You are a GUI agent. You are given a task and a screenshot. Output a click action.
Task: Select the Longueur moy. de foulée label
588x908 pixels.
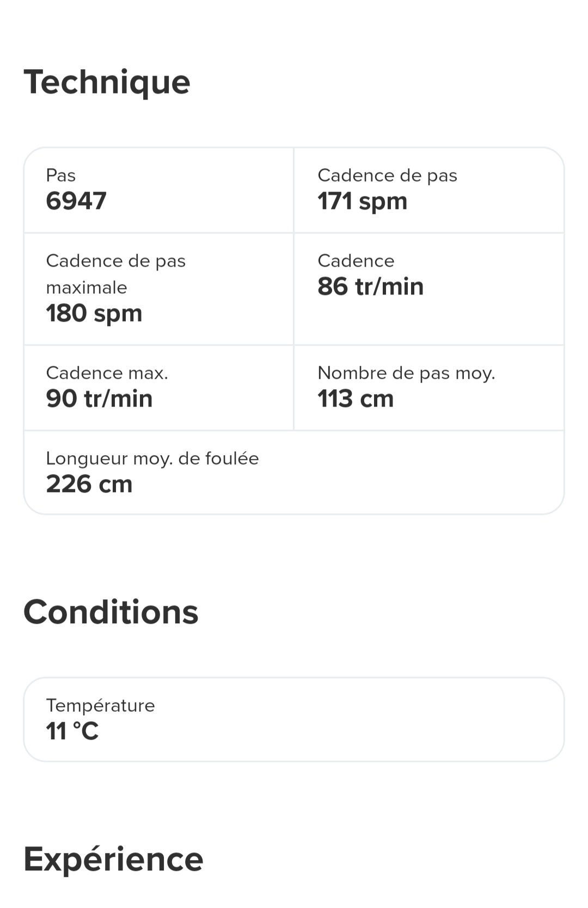click(152, 458)
